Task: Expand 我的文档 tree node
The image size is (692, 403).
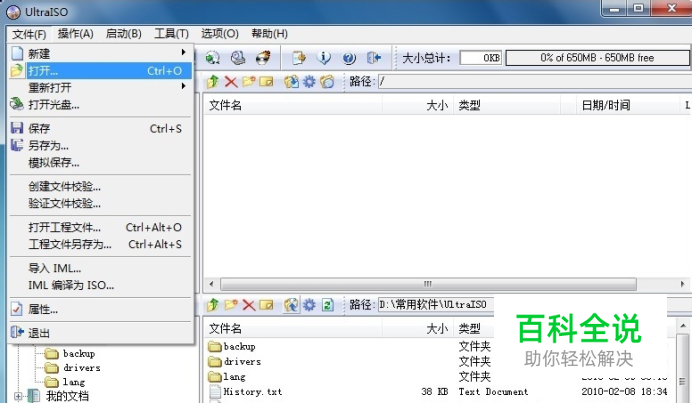Action: (18, 396)
